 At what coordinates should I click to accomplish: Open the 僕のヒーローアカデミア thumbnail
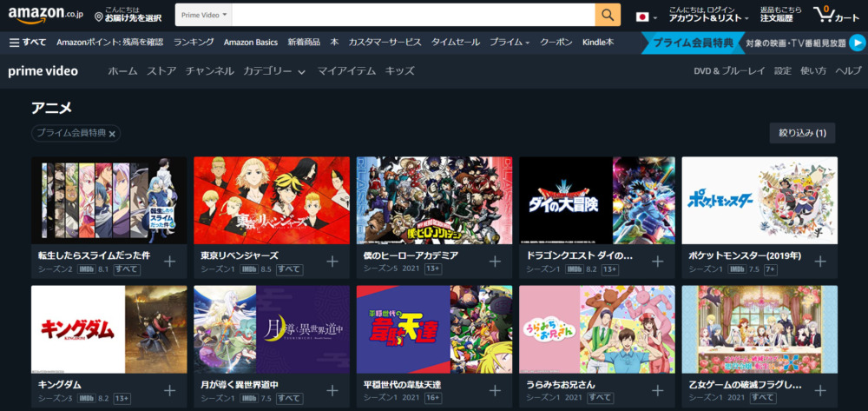435,201
